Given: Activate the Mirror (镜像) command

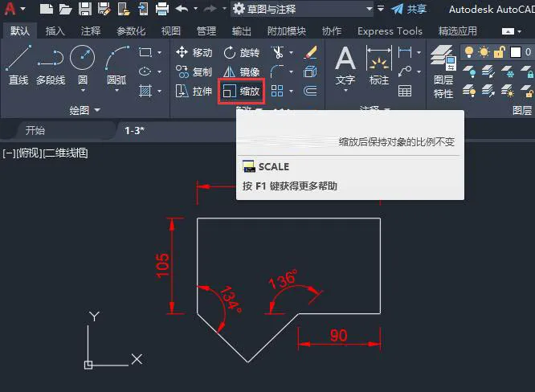Looking at the screenshot, I should 242,71.
